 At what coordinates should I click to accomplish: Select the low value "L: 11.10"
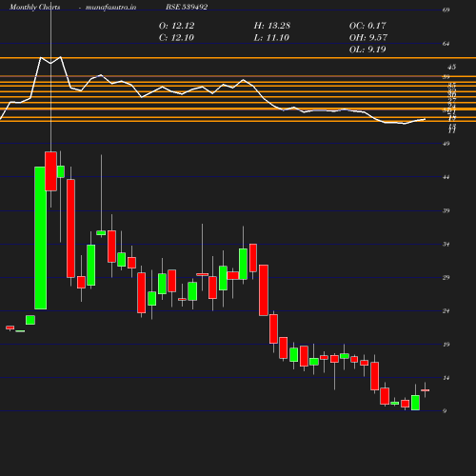pos(271,38)
